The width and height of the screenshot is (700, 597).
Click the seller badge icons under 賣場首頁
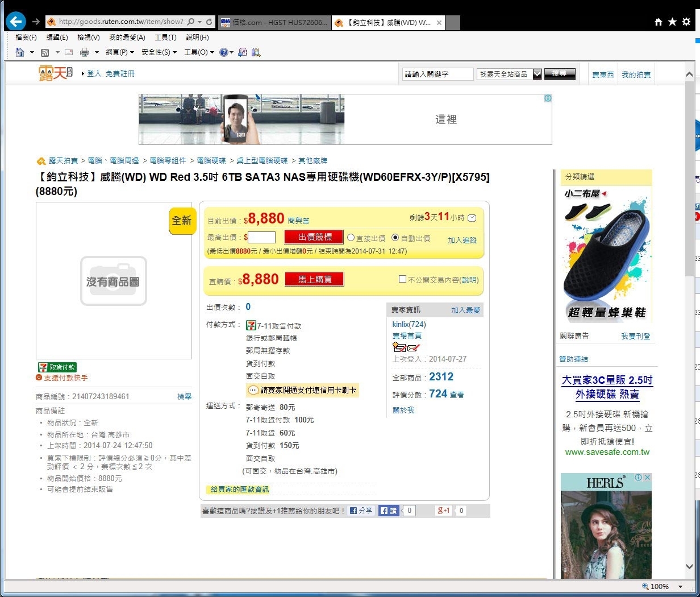pyautogui.click(x=406, y=347)
